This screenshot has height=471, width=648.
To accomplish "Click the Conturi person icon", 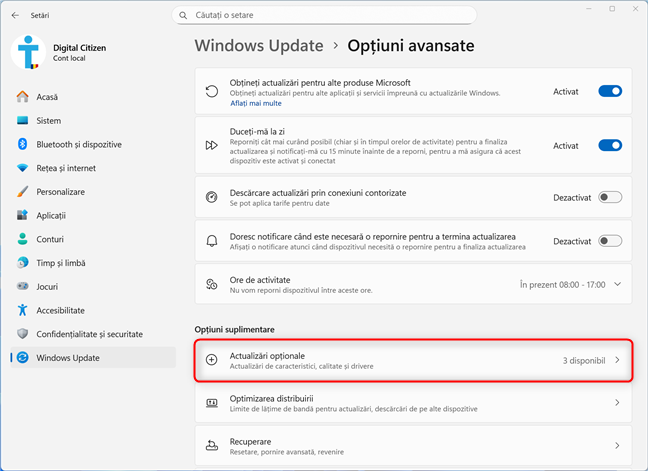I will pos(23,239).
